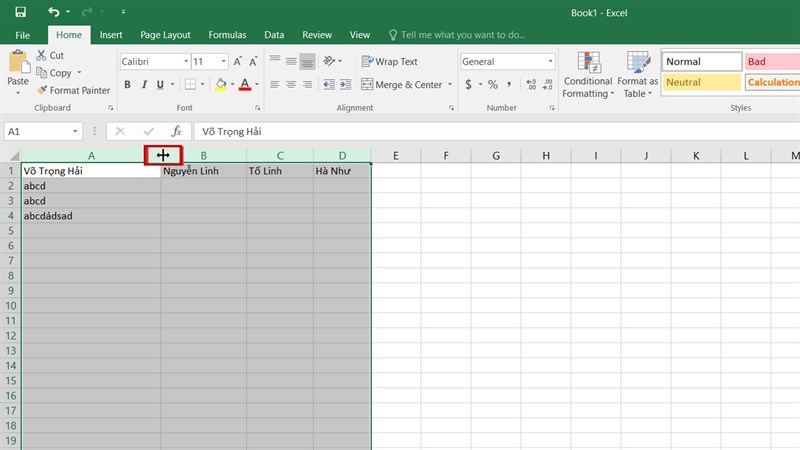
Task: Apply Percent Style icon
Action: (x=493, y=85)
